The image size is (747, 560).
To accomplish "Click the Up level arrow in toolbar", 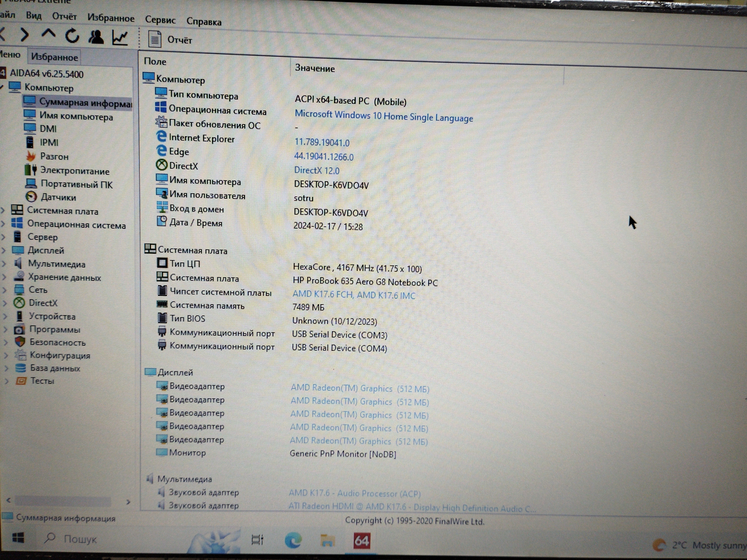I will click(48, 34).
